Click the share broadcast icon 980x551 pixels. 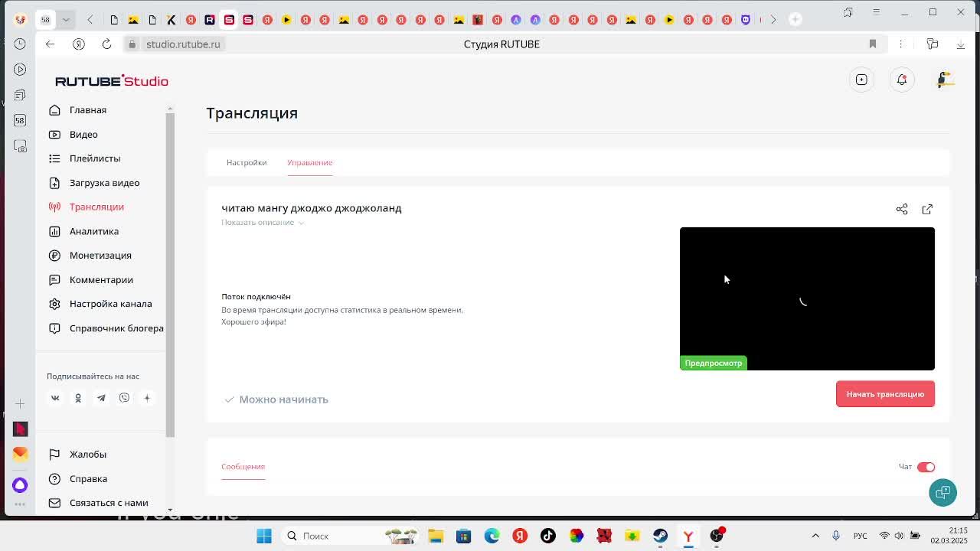[902, 209]
